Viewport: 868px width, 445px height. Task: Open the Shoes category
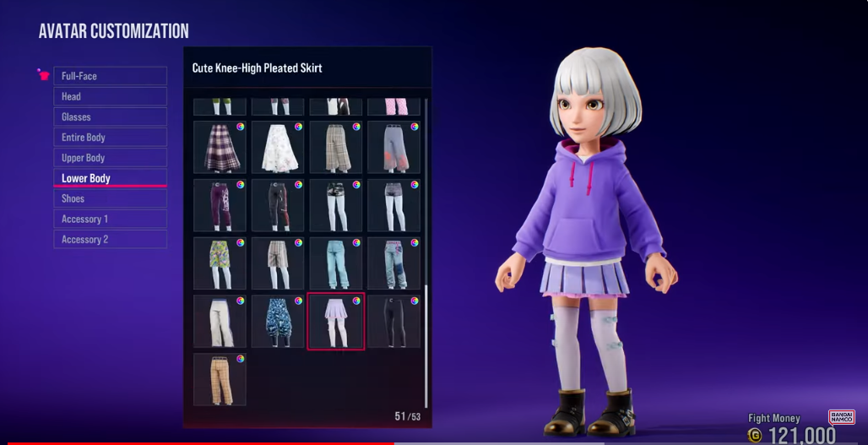[110, 198]
